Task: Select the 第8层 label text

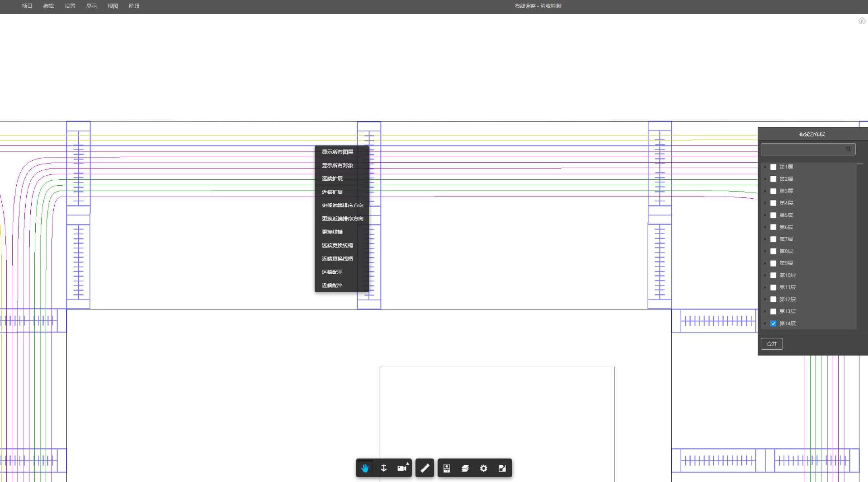Action: [x=786, y=251]
